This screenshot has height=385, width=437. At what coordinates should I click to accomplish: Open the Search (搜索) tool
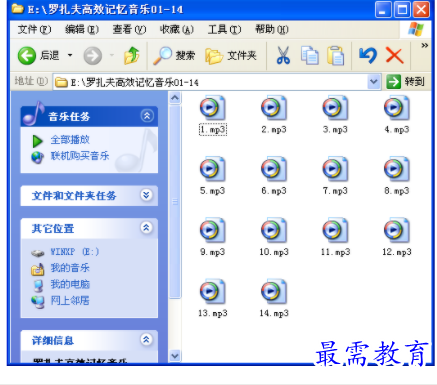pyautogui.click(x=174, y=55)
